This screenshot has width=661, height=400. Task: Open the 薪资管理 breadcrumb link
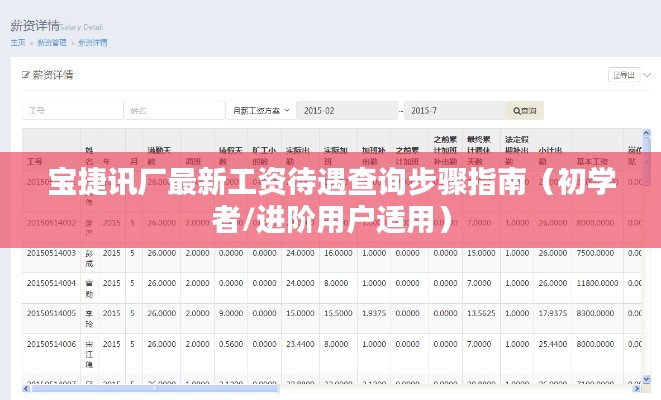tap(51, 43)
